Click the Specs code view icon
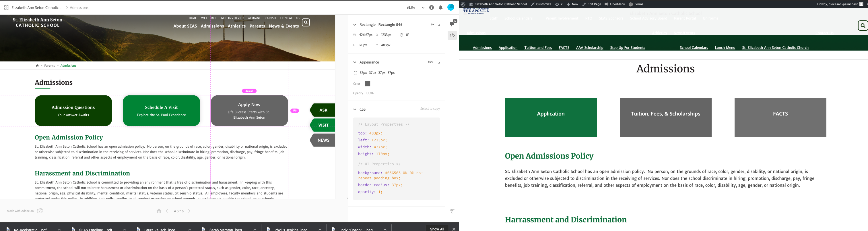Viewport: 868px width, 231px height. pos(452,35)
